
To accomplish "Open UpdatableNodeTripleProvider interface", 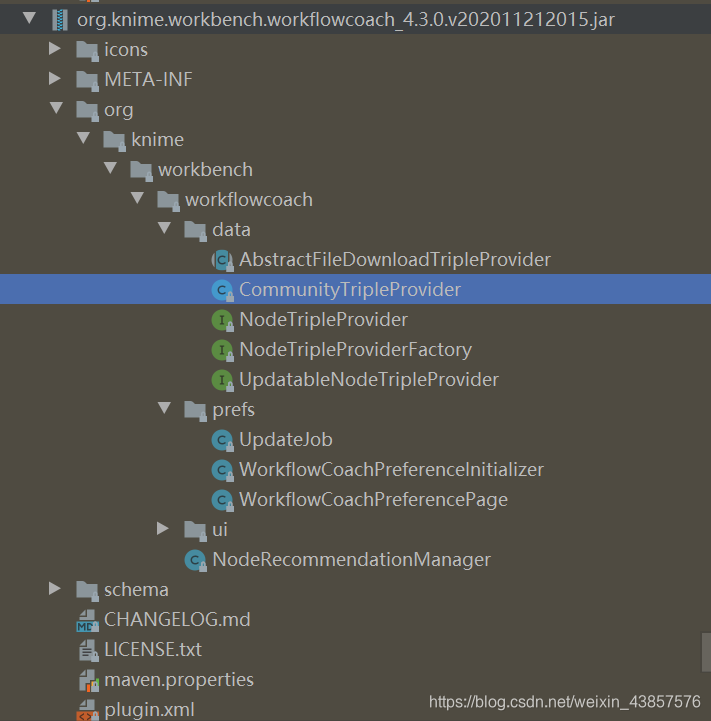I will click(x=369, y=379).
